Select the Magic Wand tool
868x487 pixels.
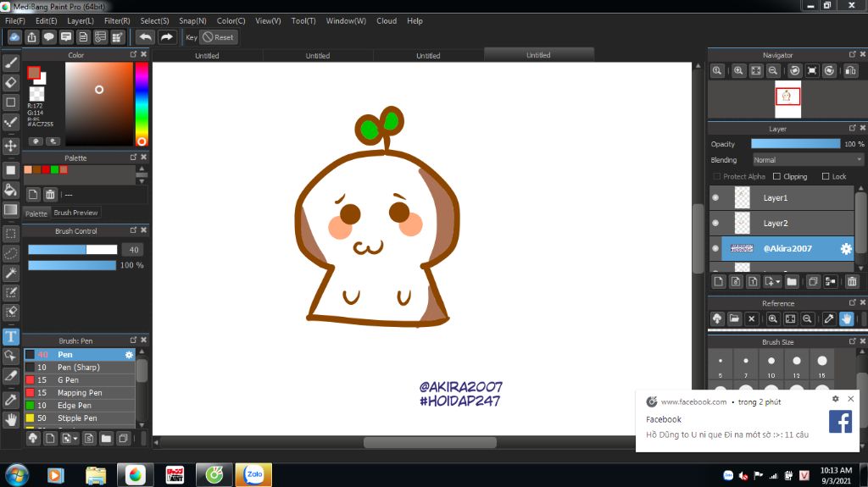click(10, 273)
